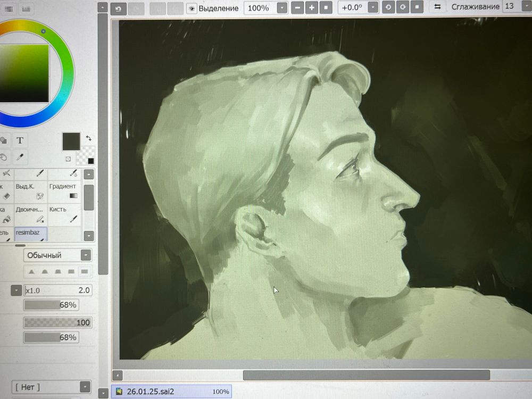Viewport: 532px width, 399px height.
Task: Select the resimbaz custom brush
Action: (x=30, y=234)
